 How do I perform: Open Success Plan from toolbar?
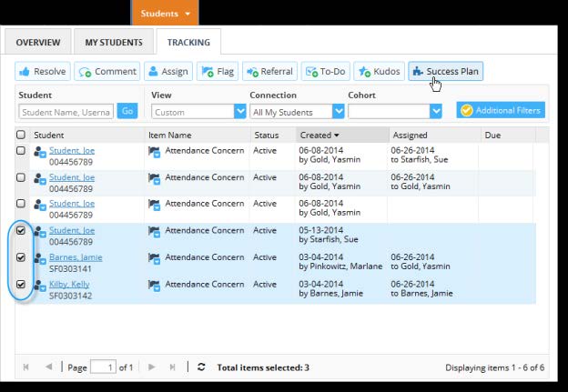point(445,72)
